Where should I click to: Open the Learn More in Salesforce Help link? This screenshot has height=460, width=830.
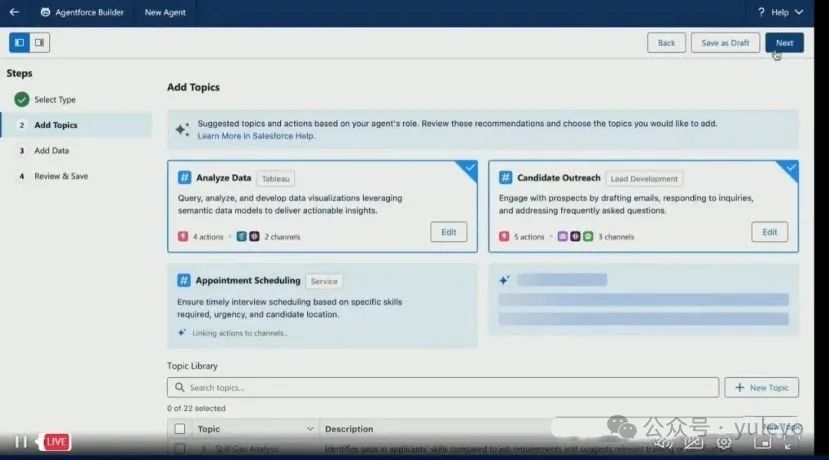(x=256, y=136)
